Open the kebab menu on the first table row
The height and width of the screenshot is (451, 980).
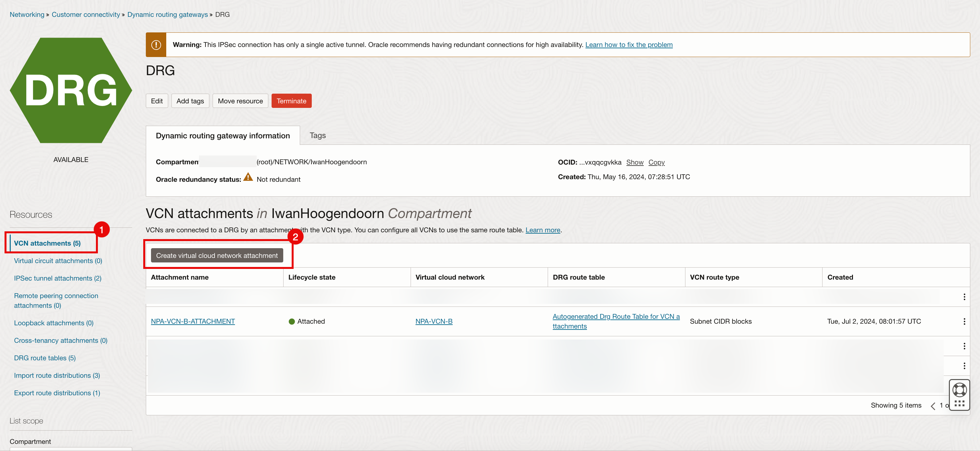964,296
